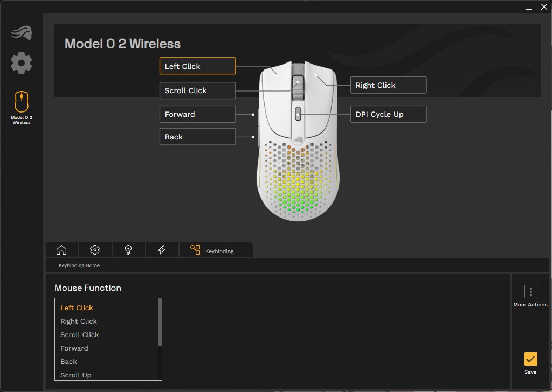
Task: Choose Back in Mouse Function list
Action: click(68, 362)
